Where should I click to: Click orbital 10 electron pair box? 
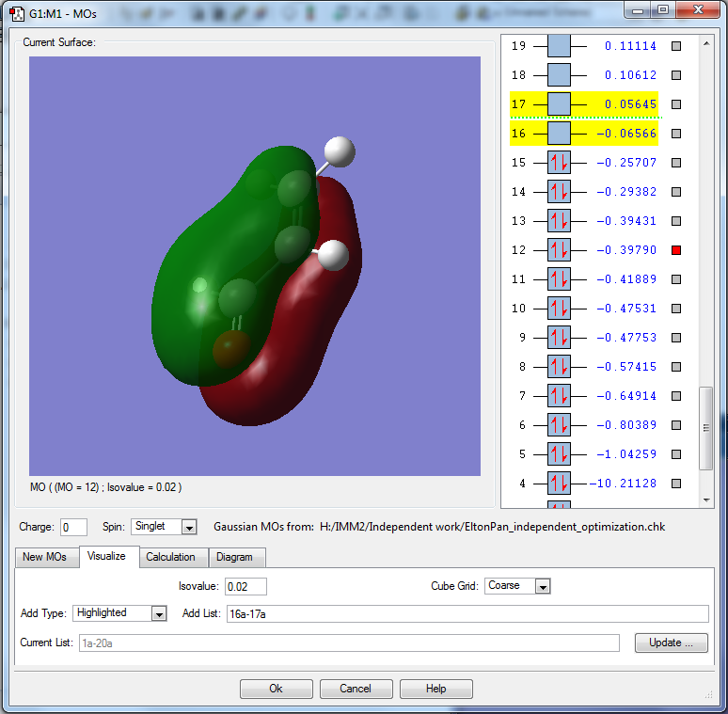point(559,309)
